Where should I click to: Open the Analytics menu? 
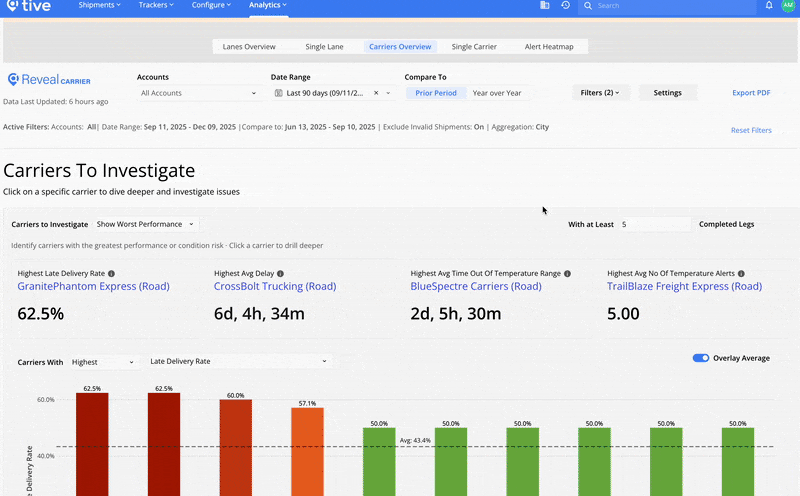pyautogui.click(x=268, y=5)
